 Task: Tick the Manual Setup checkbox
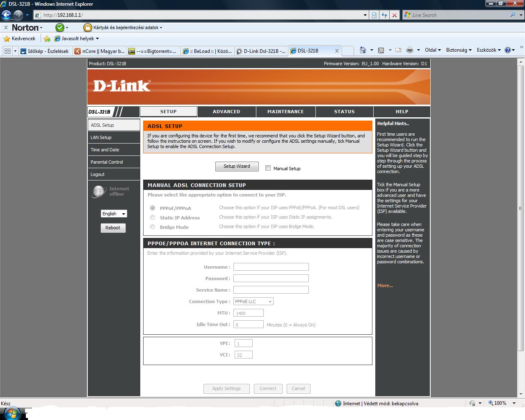tap(268, 168)
